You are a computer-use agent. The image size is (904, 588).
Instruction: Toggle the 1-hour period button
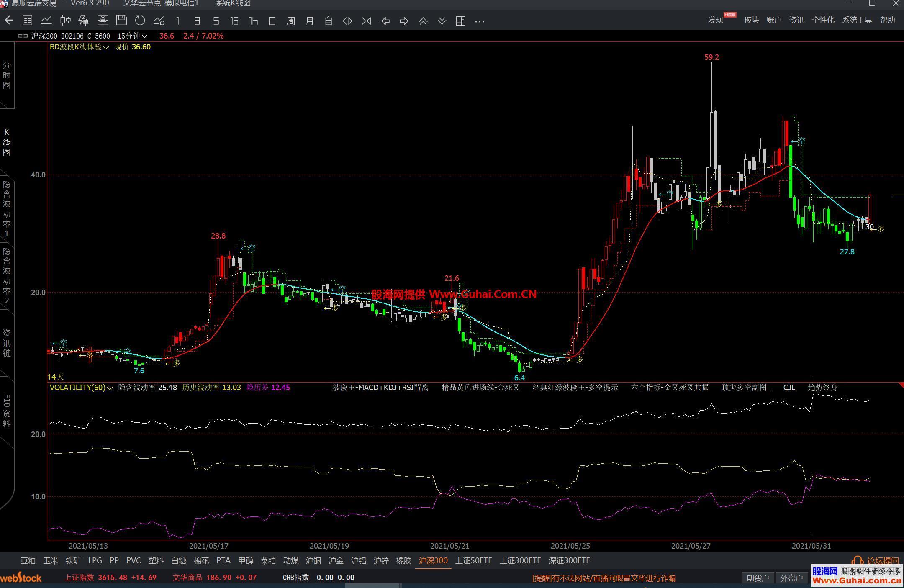[253, 21]
